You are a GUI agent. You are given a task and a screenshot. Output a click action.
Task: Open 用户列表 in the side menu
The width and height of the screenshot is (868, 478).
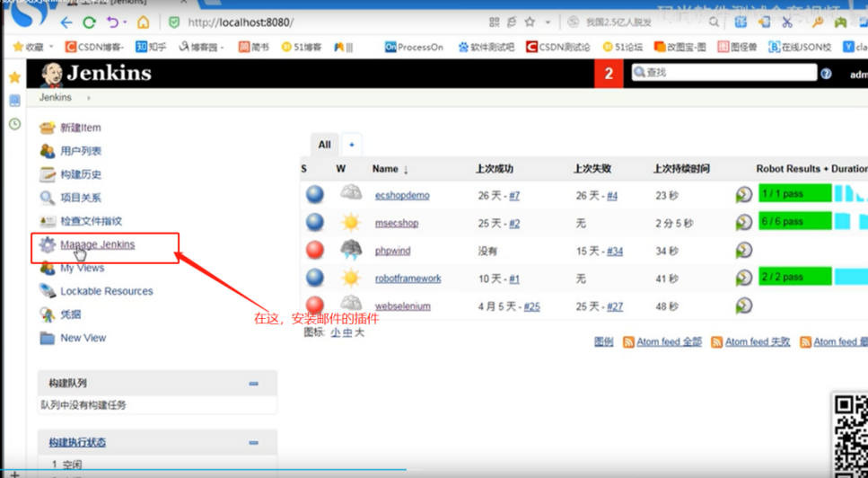click(81, 151)
